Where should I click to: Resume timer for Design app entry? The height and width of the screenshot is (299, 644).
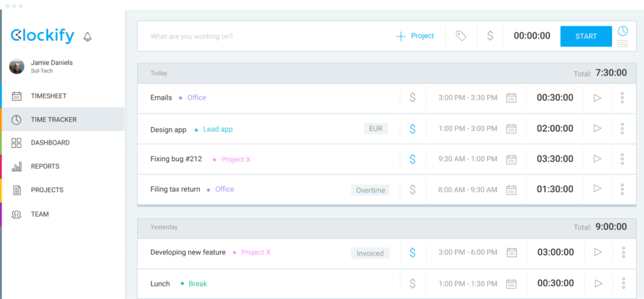tap(597, 128)
